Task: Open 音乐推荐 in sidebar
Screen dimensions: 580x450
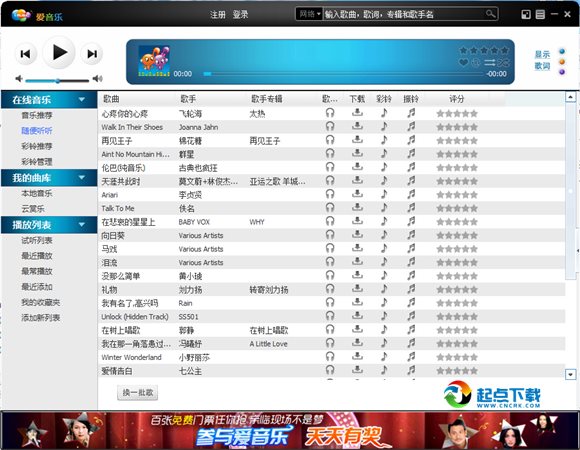Action: (37, 115)
